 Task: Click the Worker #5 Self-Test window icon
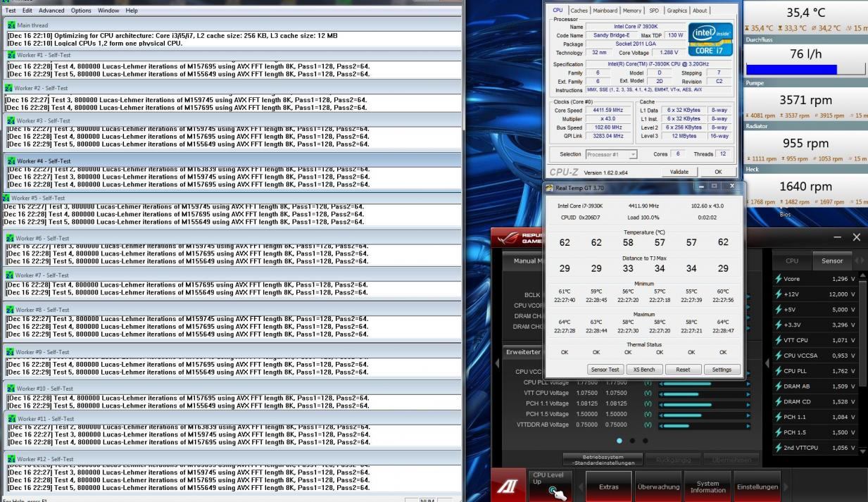pos(7,198)
